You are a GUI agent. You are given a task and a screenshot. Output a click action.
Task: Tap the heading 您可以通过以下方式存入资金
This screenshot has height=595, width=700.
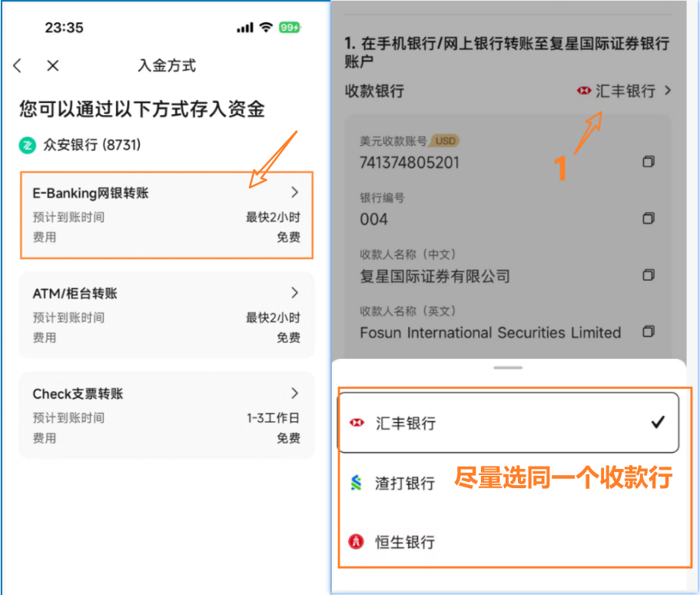click(142, 109)
